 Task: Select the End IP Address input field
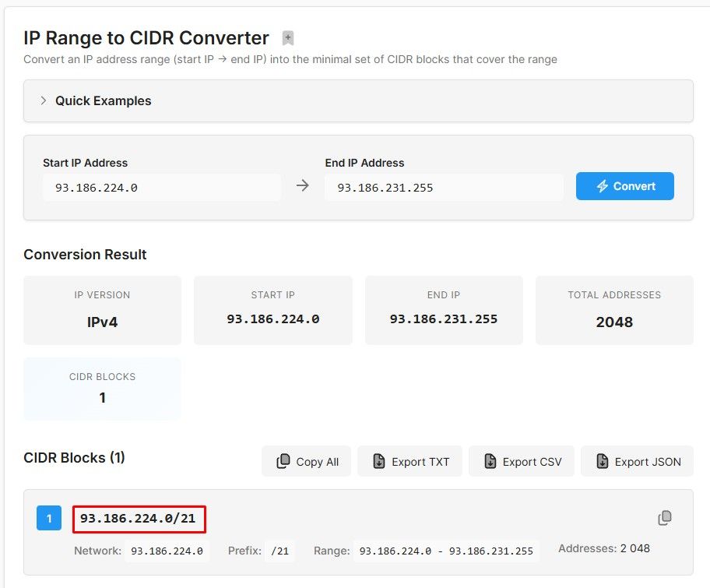[x=444, y=187]
